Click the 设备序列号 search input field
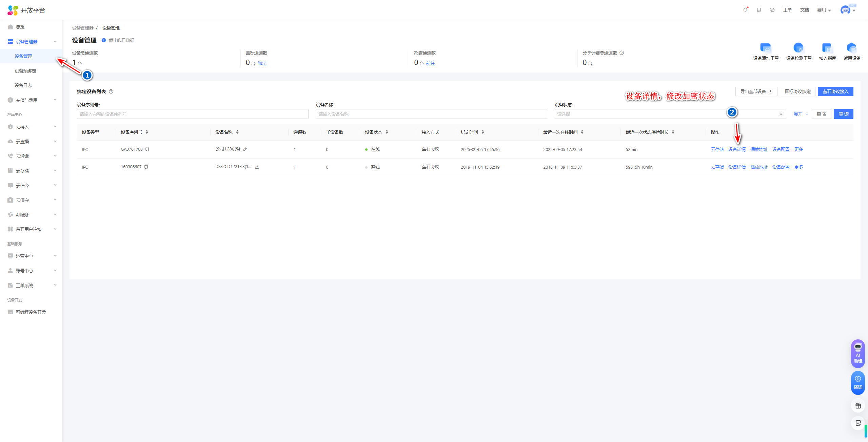The width and height of the screenshot is (868, 442). click(x=192, y=114)
